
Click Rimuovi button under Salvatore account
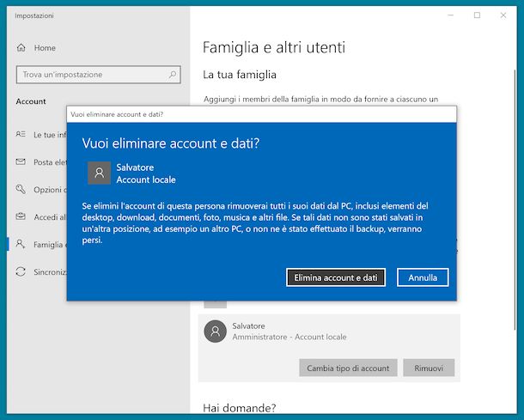[x=429, y=368]
